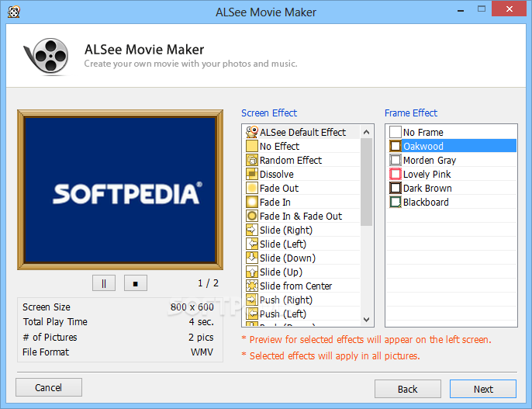Click the Push (Left) icon

point(252,314)
